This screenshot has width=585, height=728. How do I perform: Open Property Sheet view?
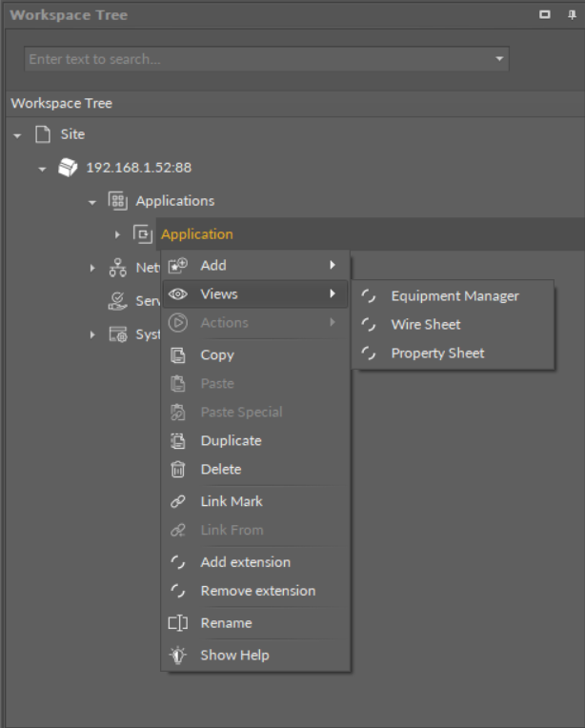(437, 353)
